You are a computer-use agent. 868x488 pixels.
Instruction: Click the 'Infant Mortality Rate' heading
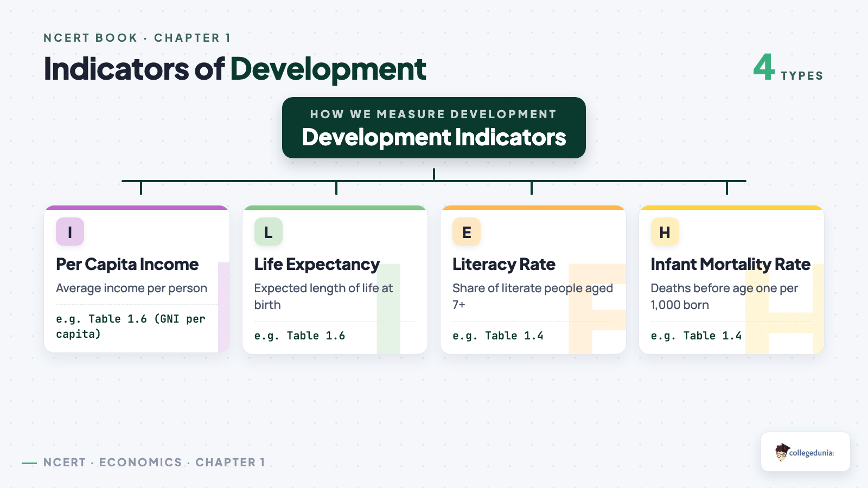click(x=731, y=265)
